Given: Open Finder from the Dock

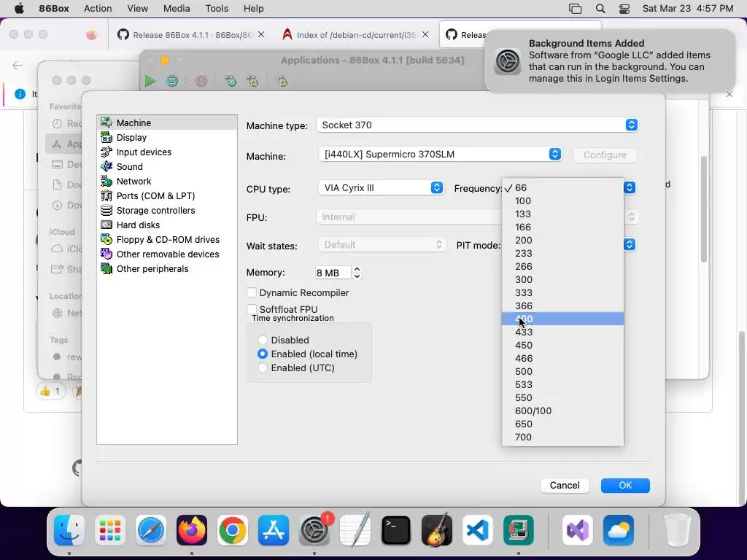Looking at the screenshot, I should pyautogui.click(x=69, y=530).
